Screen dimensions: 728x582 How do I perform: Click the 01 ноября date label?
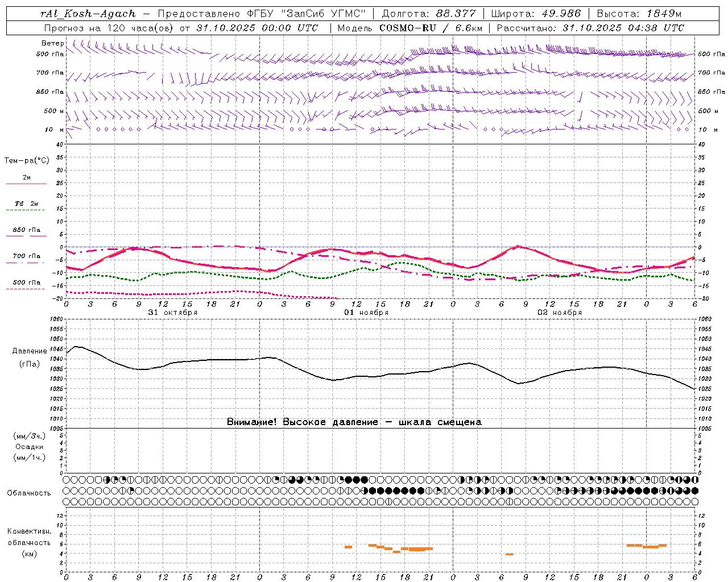[x=366, y=313]
